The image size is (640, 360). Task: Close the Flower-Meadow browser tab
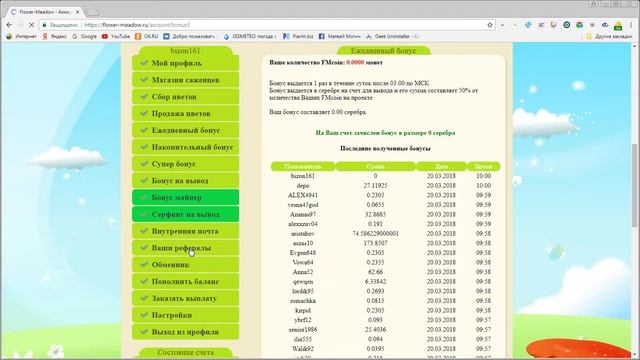[x=78, y=12]
